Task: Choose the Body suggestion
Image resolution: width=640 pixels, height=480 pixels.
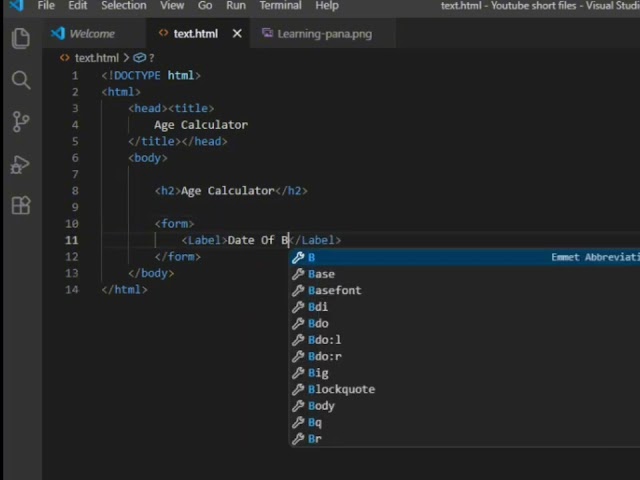Action: pyautogui.click(x=464, y=406)
